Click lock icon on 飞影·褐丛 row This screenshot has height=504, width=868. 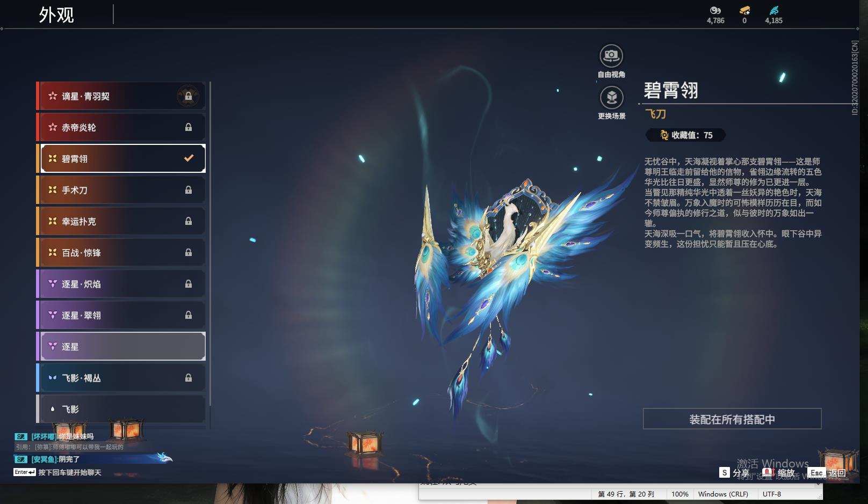coord(189,378)
